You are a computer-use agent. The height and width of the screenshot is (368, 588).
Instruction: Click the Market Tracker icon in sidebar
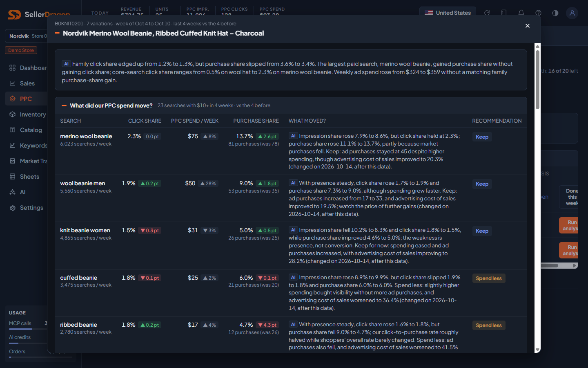(13, 161)
